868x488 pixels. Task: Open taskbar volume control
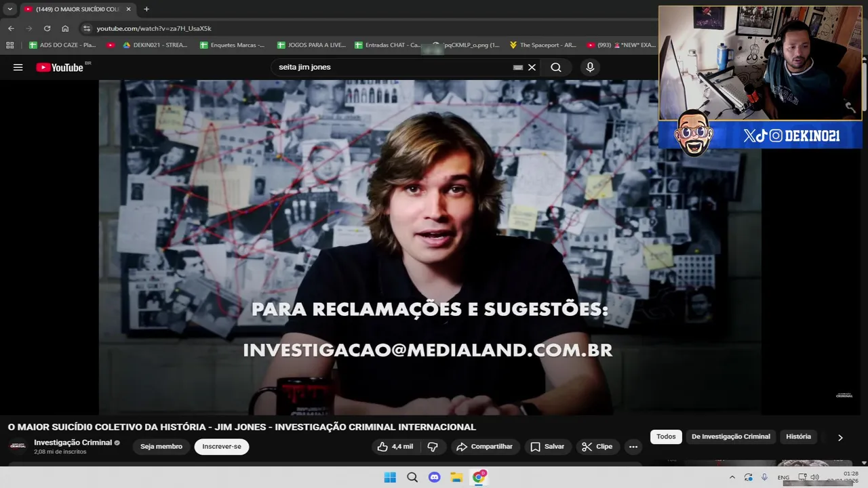click(815, 477)
